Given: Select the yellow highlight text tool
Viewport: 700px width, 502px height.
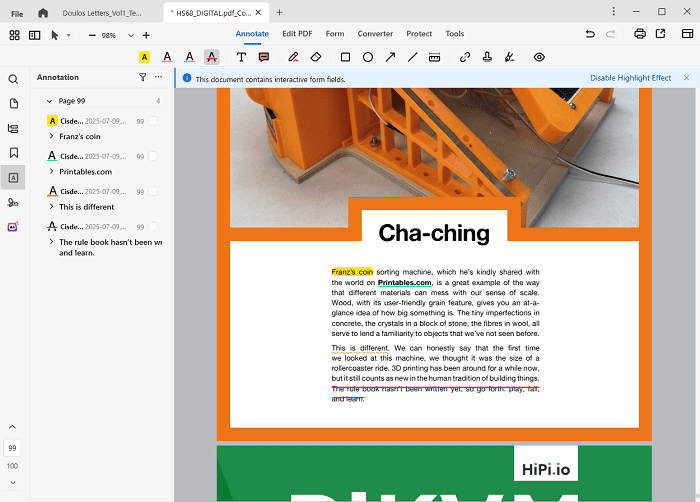Looking at the screenshot, I should coord(144,58).
